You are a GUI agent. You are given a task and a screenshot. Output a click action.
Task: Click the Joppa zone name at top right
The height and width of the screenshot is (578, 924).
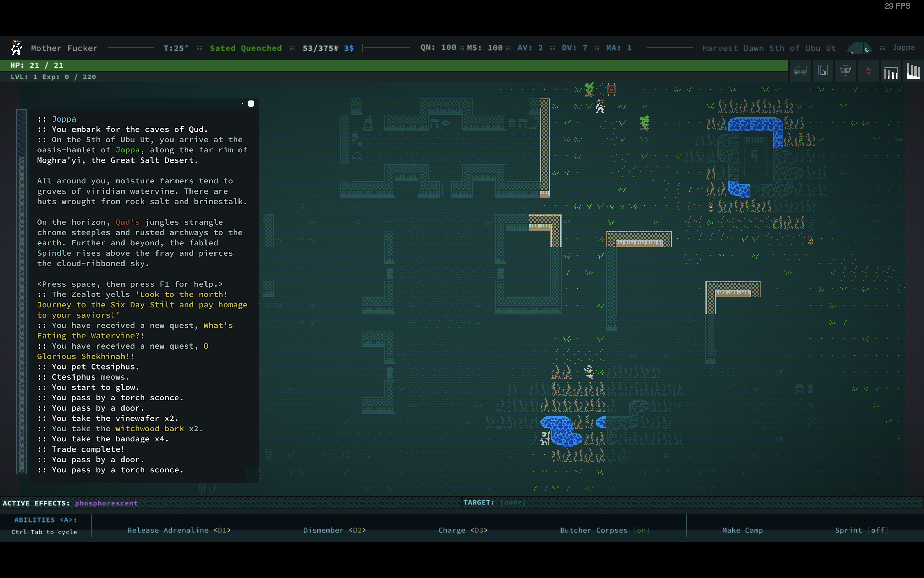click(903, 47)
